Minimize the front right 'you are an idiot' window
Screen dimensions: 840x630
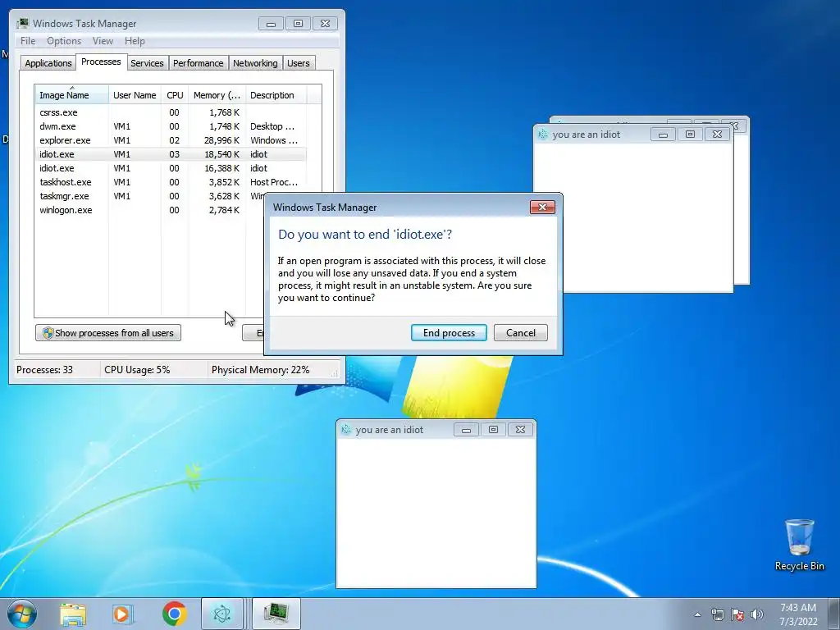tap(663, 135)
